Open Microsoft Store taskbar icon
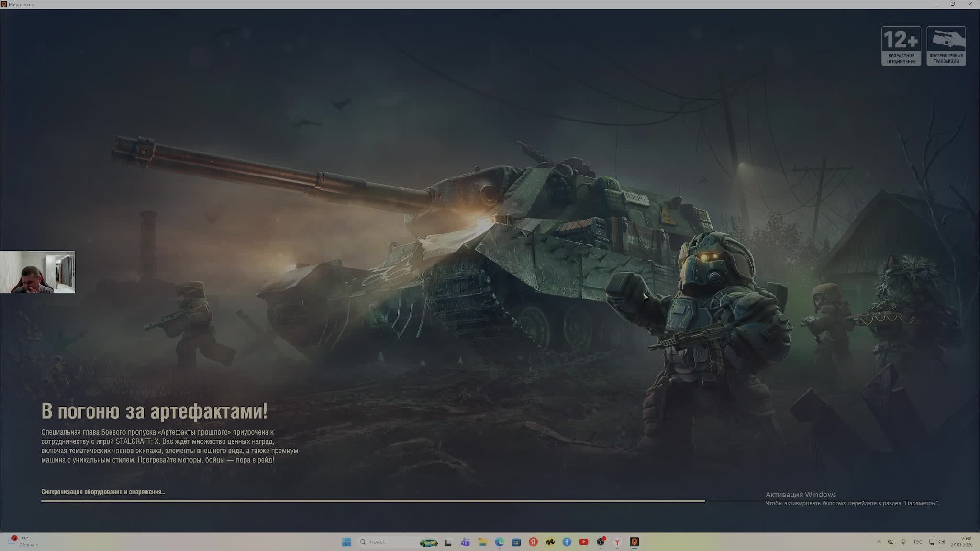Image resolution: width=980 pixels, height=551 pixels. [x=516, y=542]
